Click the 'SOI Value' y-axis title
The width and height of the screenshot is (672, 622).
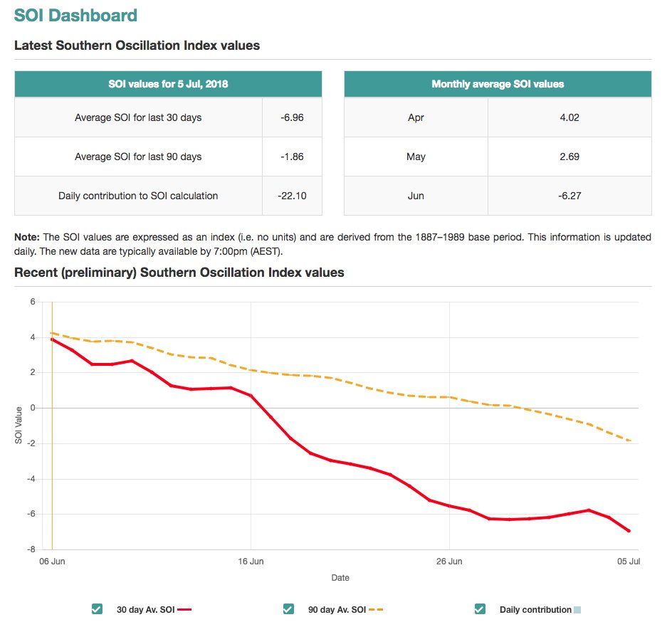tap(19, 426)
